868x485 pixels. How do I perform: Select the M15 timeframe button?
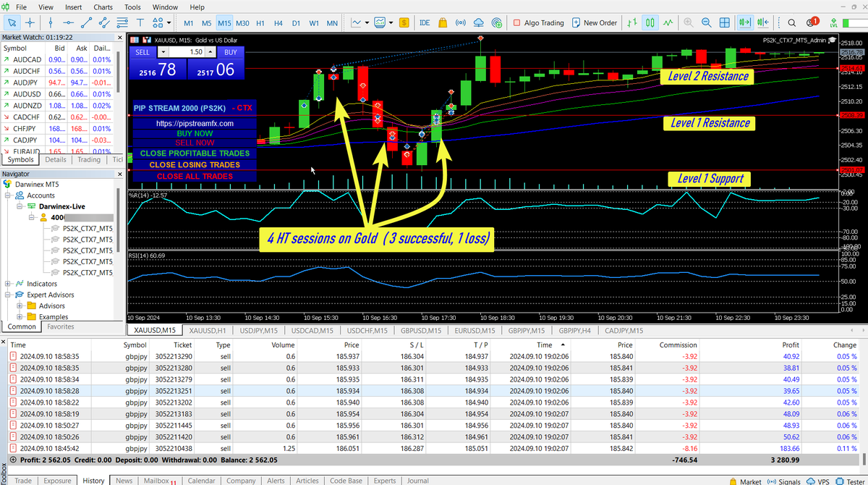[x=224, y=22]
